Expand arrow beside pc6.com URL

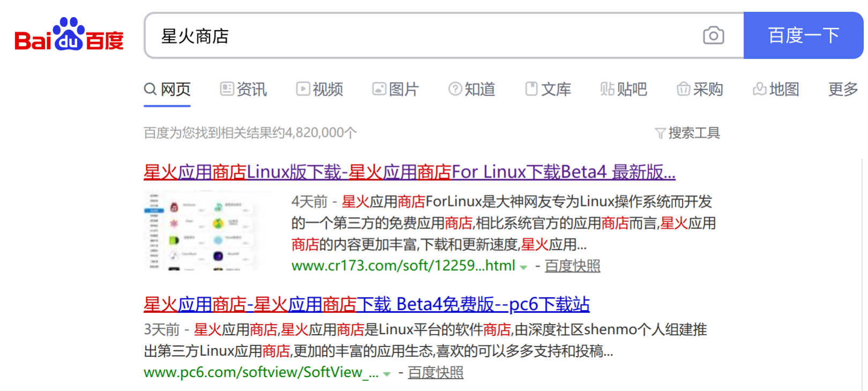point(387,373)
